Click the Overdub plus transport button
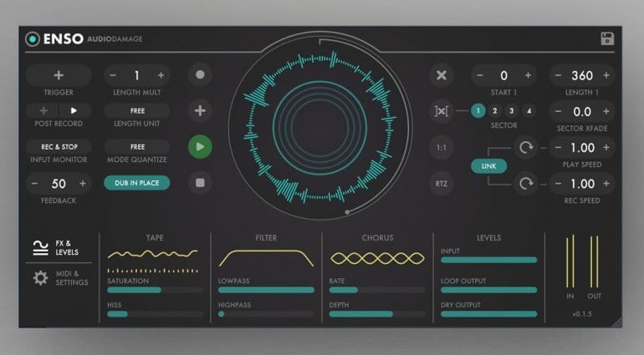Viewport: 644px width, 355px height. point(200,110)
